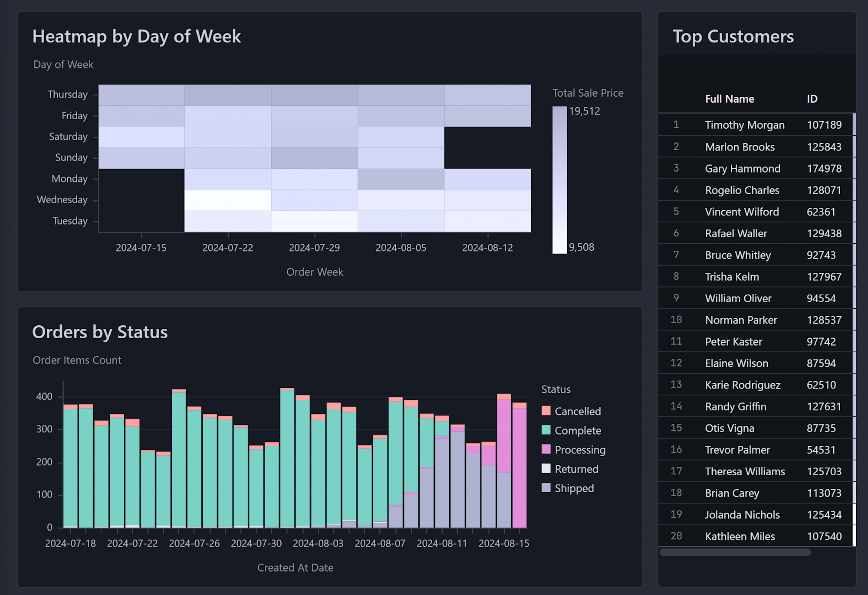Click the 2024-07-18 bar in Orders by Status
Image resolution: width=868 pixels, height=595 pixels.
click(x=70, y=466)
